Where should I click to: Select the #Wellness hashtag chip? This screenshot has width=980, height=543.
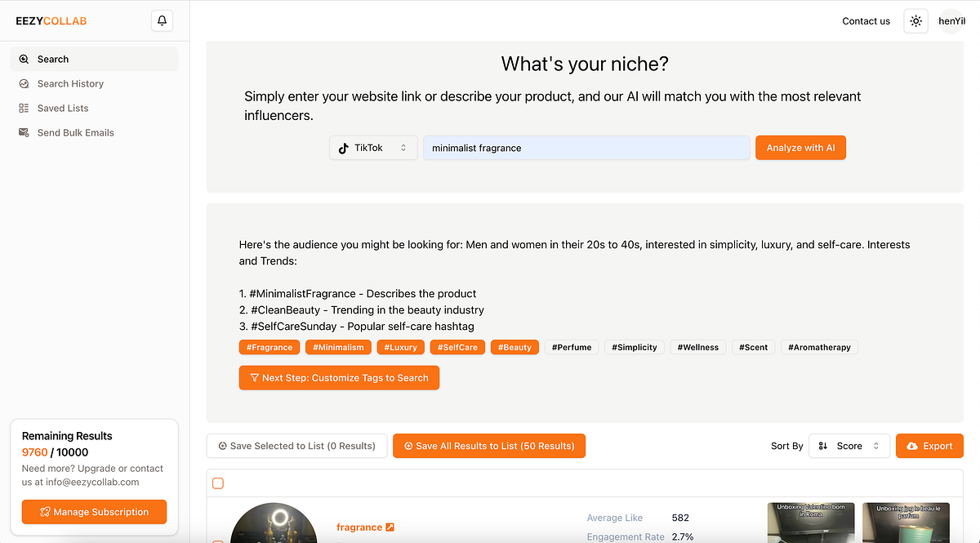(697, 346)
